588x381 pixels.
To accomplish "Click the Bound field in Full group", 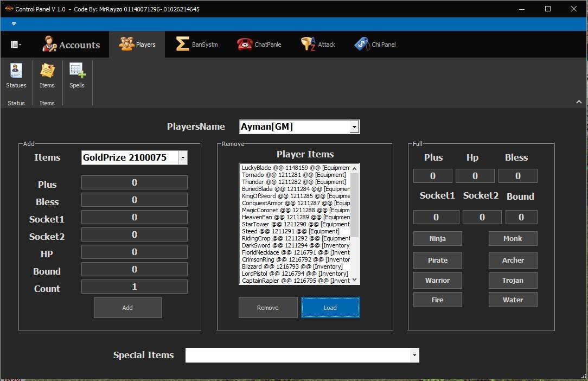I will 521,217.
